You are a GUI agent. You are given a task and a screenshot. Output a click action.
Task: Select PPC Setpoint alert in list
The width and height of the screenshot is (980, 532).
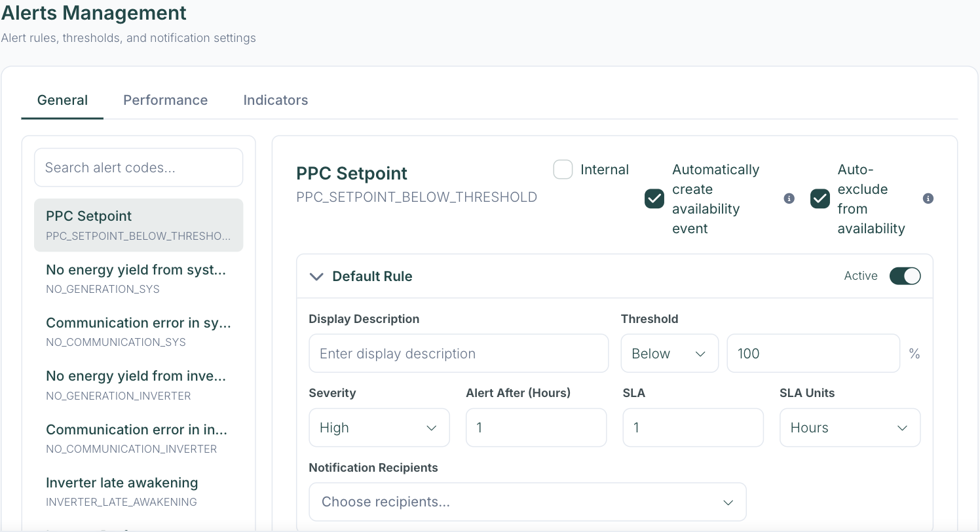(139, 225)
